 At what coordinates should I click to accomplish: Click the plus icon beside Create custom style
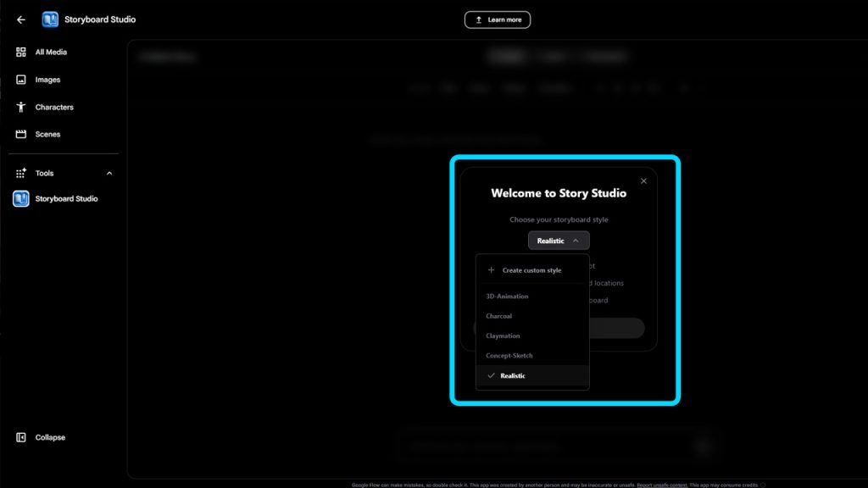[x=491, y=270]
